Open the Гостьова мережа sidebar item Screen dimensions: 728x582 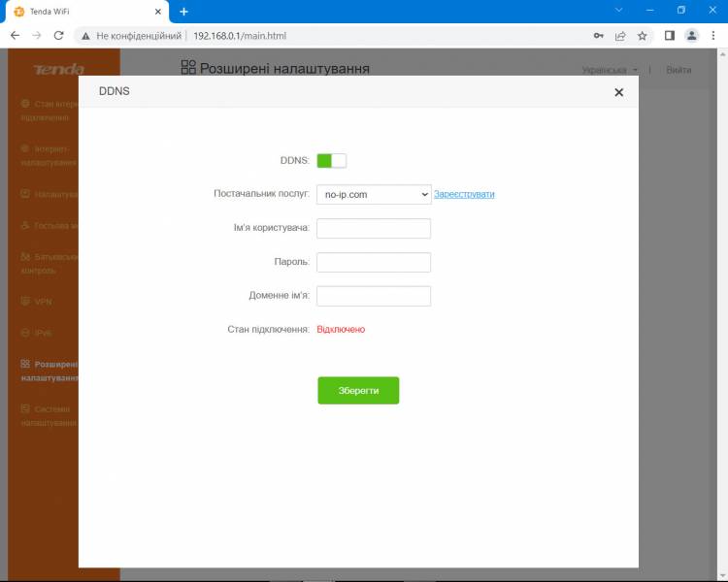(50, 226)
